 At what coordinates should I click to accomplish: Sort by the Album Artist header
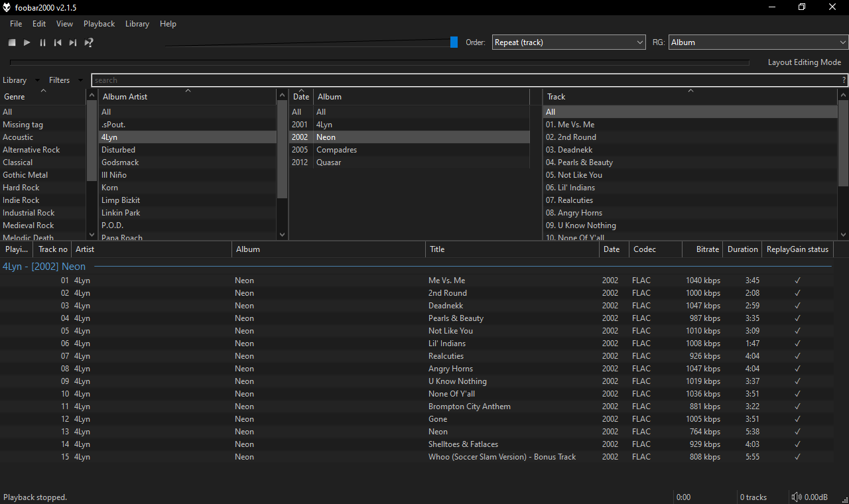188,97
